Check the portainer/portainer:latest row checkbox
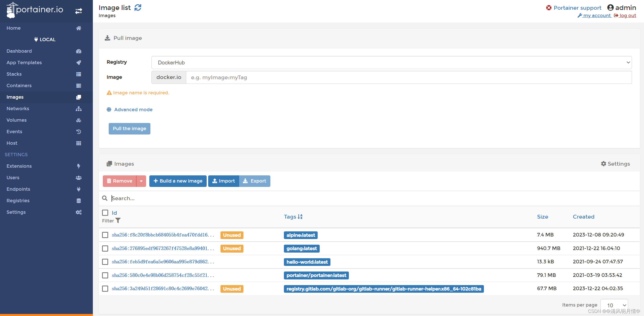Viewport: 644px width, 316px height. coord(105,275)
